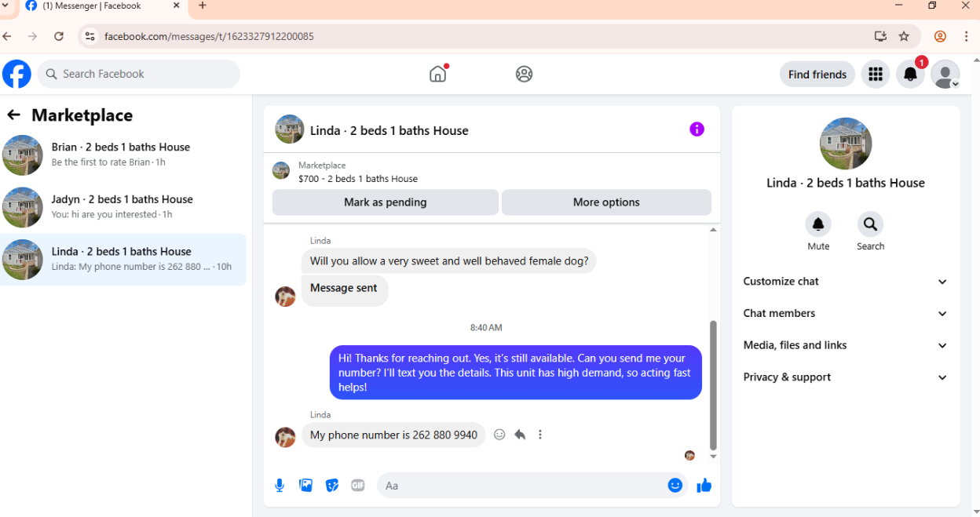Expand the Chat members section
Viewport: 980px width, 517px height.
click(x=846, y=313)
